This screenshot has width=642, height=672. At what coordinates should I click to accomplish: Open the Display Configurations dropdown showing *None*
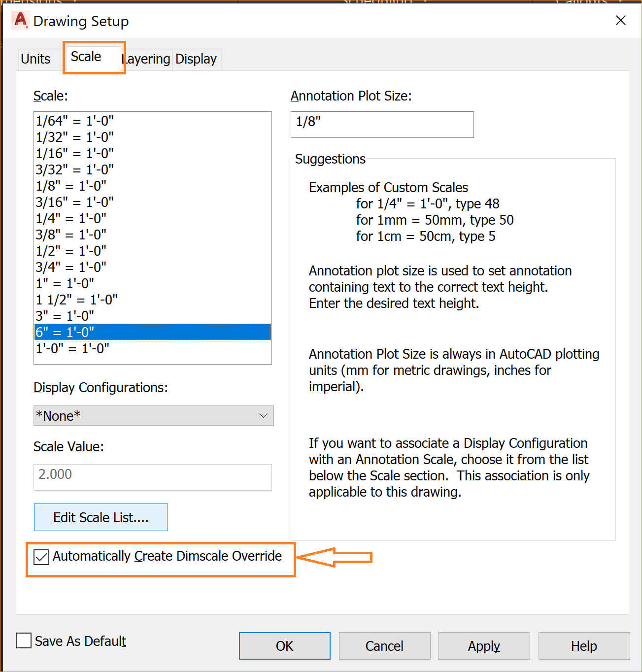[x=153, y=415]
